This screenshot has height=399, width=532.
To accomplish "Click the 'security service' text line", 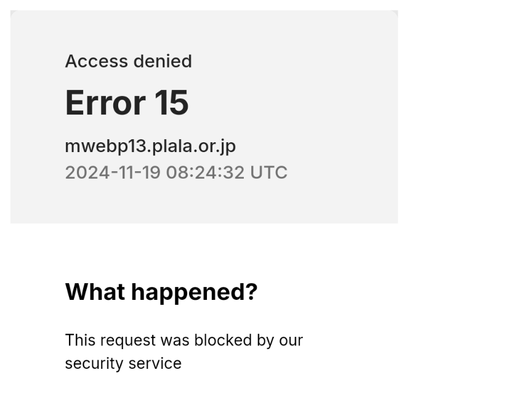I will [123, 363].
